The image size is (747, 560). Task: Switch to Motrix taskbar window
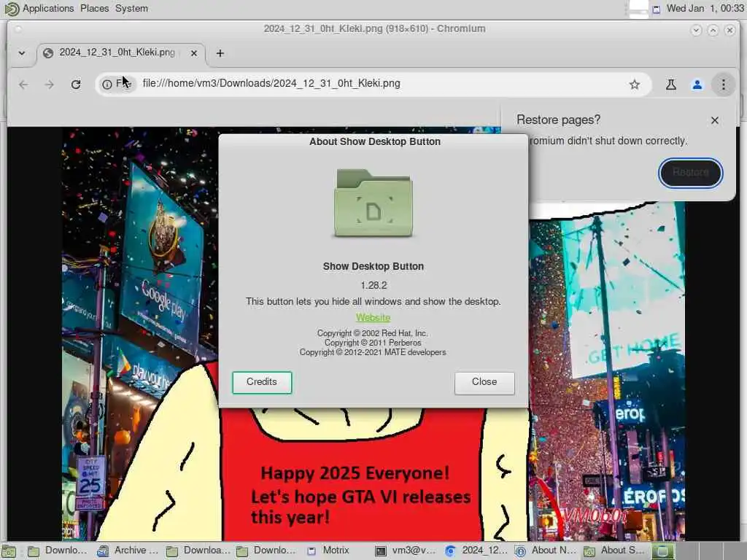pos(329,551)
